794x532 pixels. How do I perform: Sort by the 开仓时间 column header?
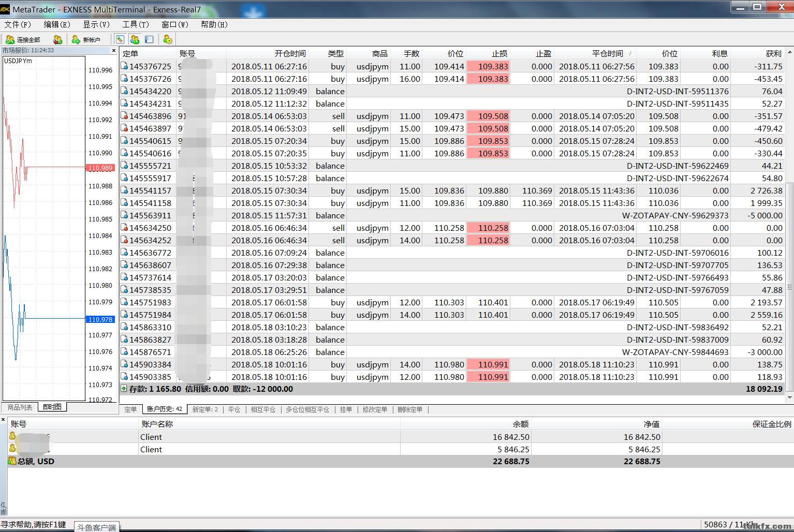pyautogui.click(x=269, y=53)
